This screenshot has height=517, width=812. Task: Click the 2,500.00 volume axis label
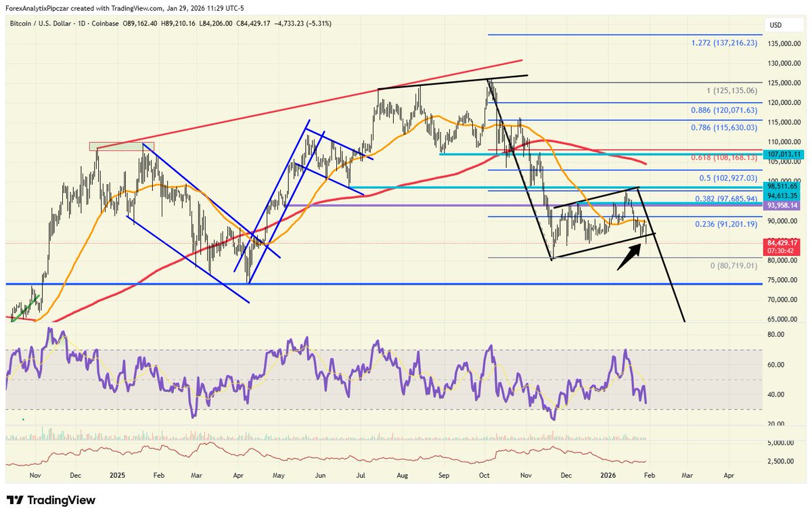780,462
